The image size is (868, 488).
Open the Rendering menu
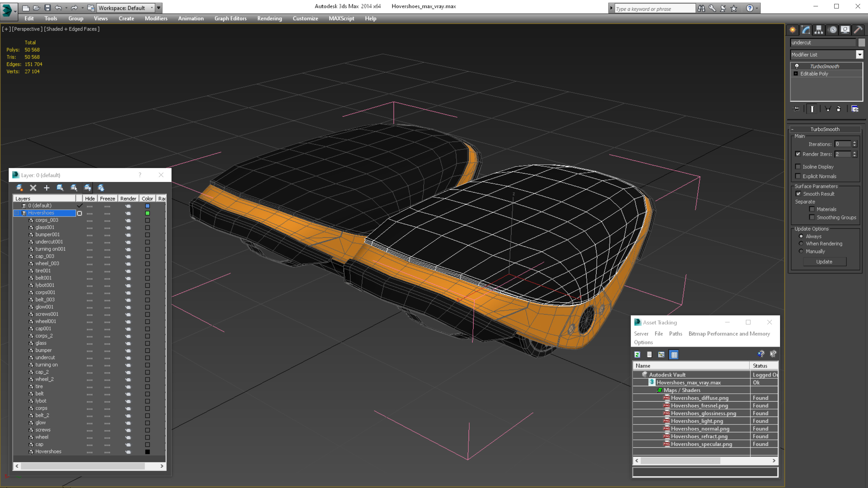point(269,18)
